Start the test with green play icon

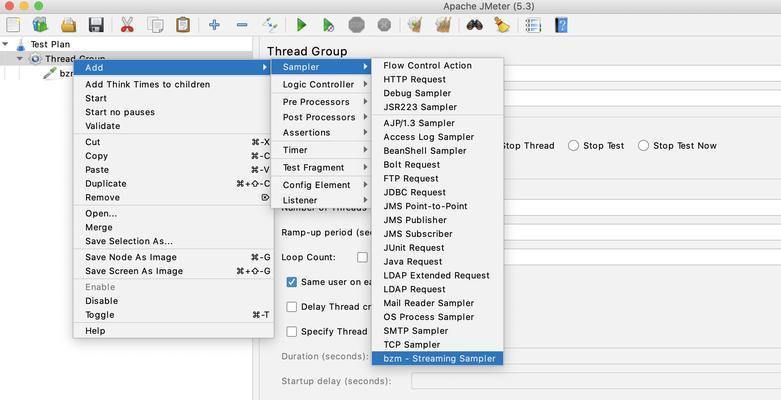301,24
